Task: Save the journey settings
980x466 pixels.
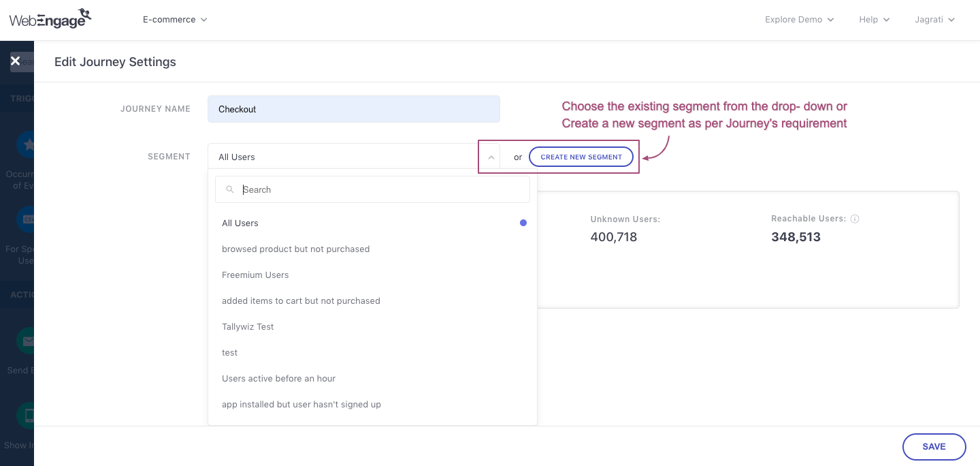Action: click(934, 446)
